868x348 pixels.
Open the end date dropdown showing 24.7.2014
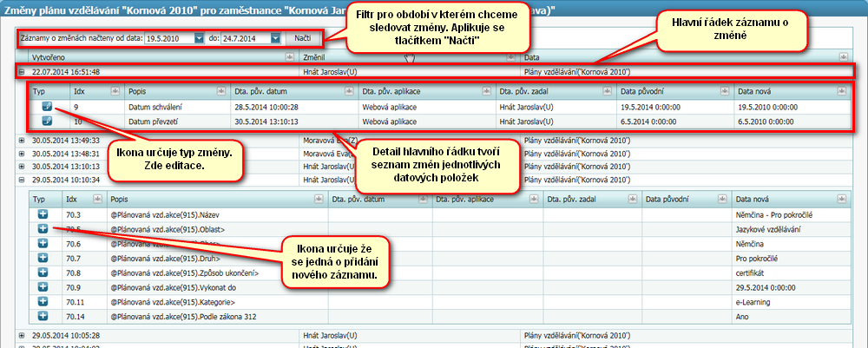[275, 38]
